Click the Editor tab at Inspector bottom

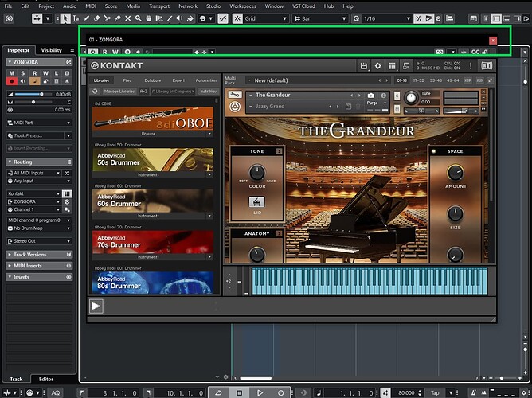point(46,379)
